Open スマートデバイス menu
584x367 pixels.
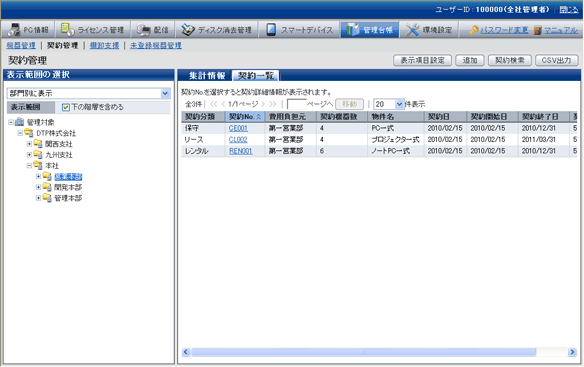pyautogui.click(x=299, y=30)
